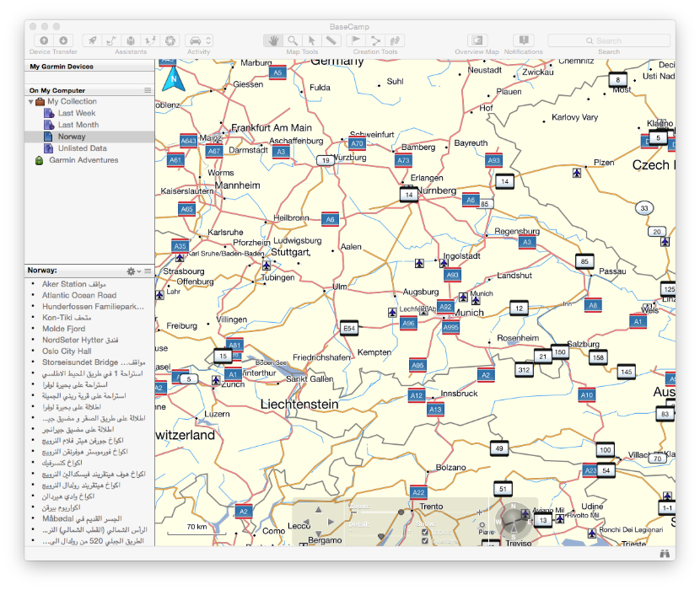Click the blue north arrow on map
The image size is (700, 590).
coord(174,79)
